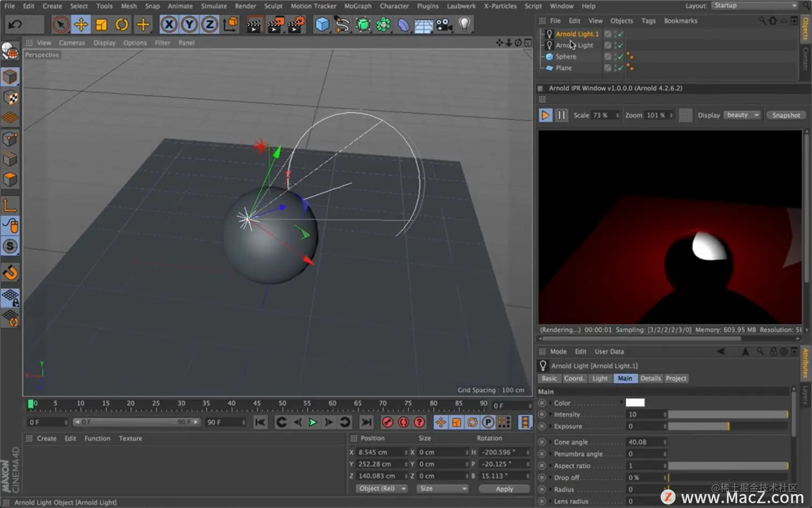The width and height of the screenshot is (812, 508).
Task: Switch to the Coord. tab
Action: point(574,378)
